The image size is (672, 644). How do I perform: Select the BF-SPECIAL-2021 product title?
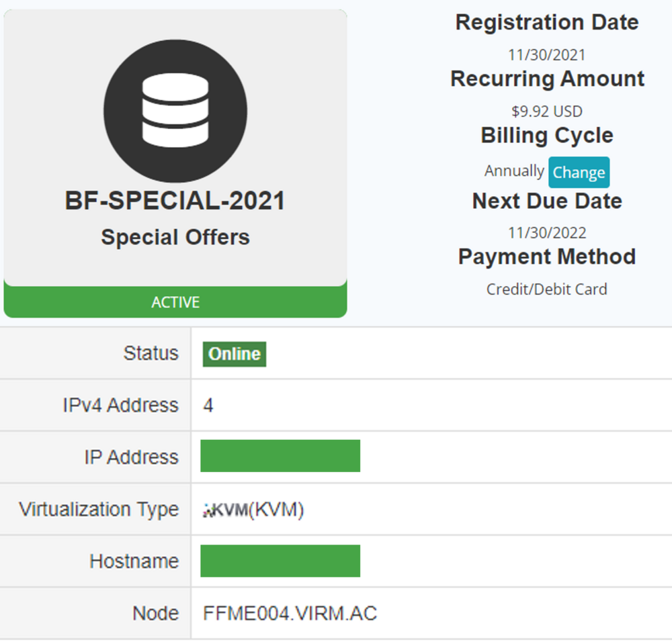pos(175,200)
